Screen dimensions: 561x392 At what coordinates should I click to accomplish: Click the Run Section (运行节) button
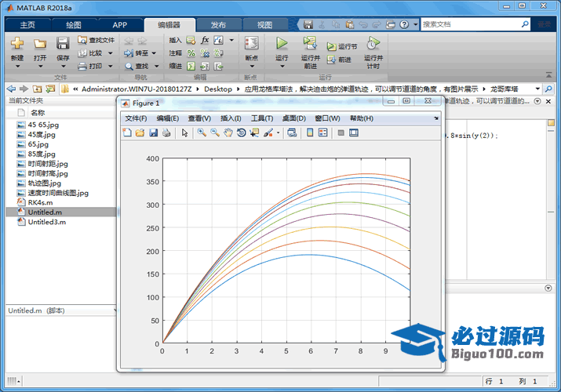pos(342,46)
